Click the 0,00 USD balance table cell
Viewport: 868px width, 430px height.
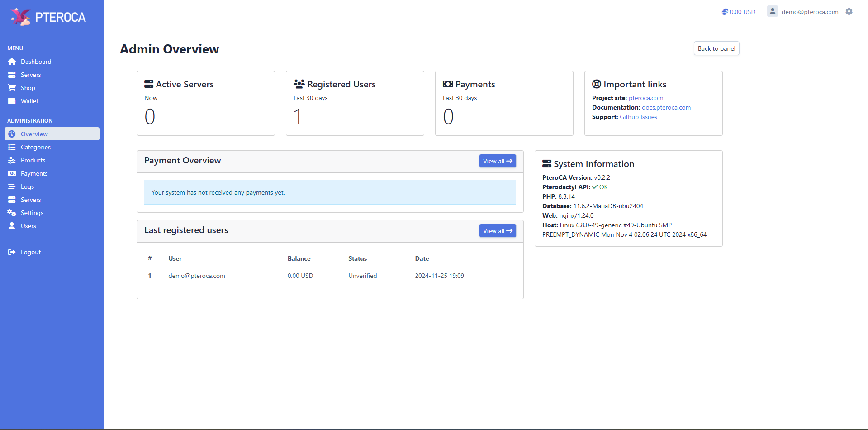coord(300,276)
